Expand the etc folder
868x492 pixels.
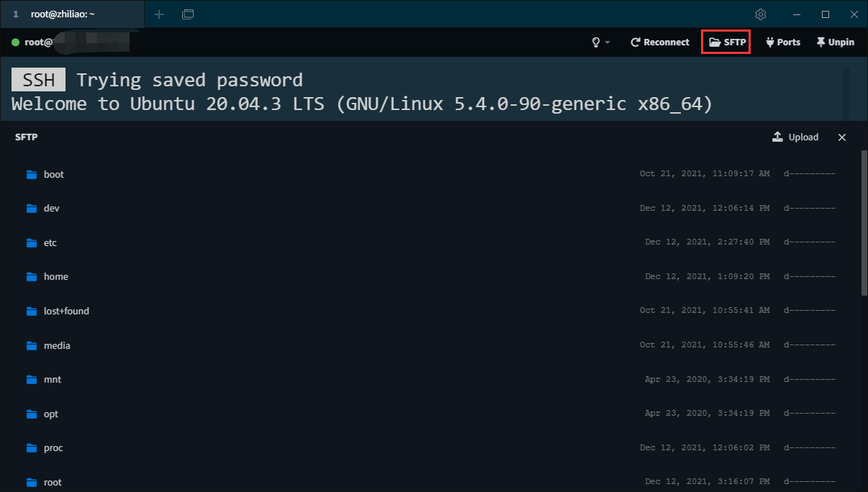point(52,242)
